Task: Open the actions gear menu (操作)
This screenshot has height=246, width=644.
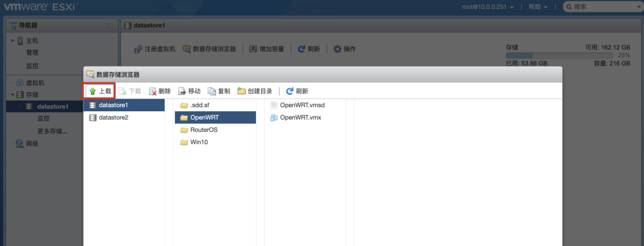Action: pos(344,49)
